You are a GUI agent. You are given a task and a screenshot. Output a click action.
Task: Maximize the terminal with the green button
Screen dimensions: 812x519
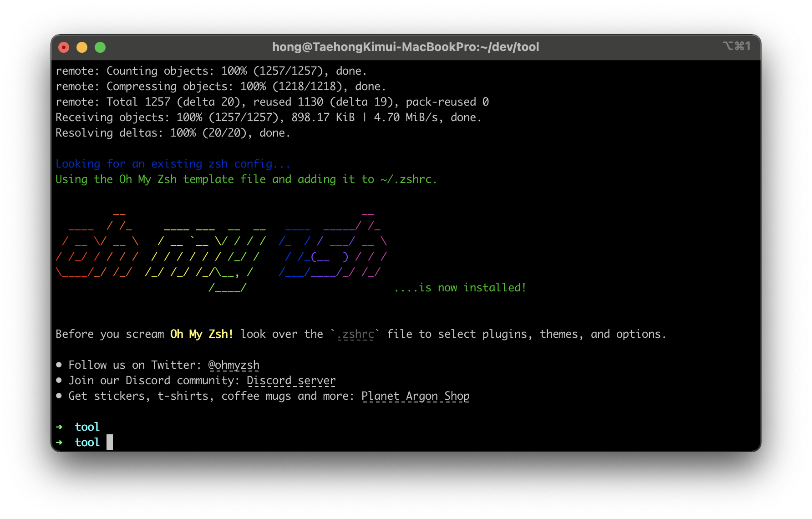[x=100, y=47]
